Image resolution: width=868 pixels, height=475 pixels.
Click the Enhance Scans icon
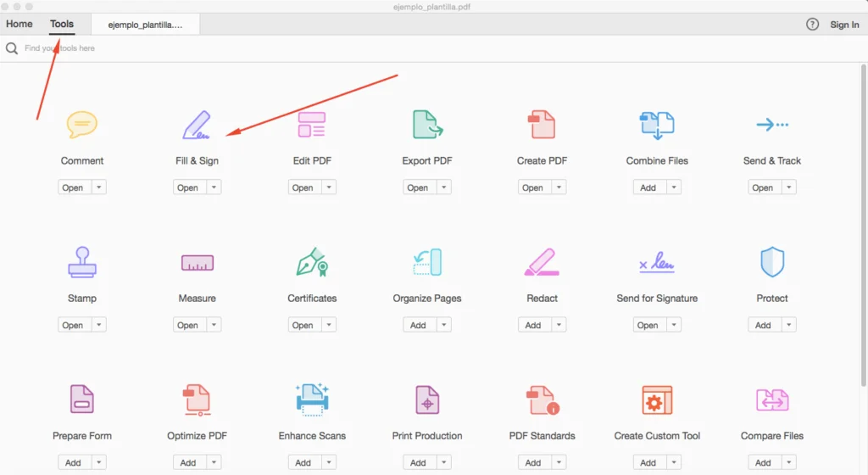[311, 400]
